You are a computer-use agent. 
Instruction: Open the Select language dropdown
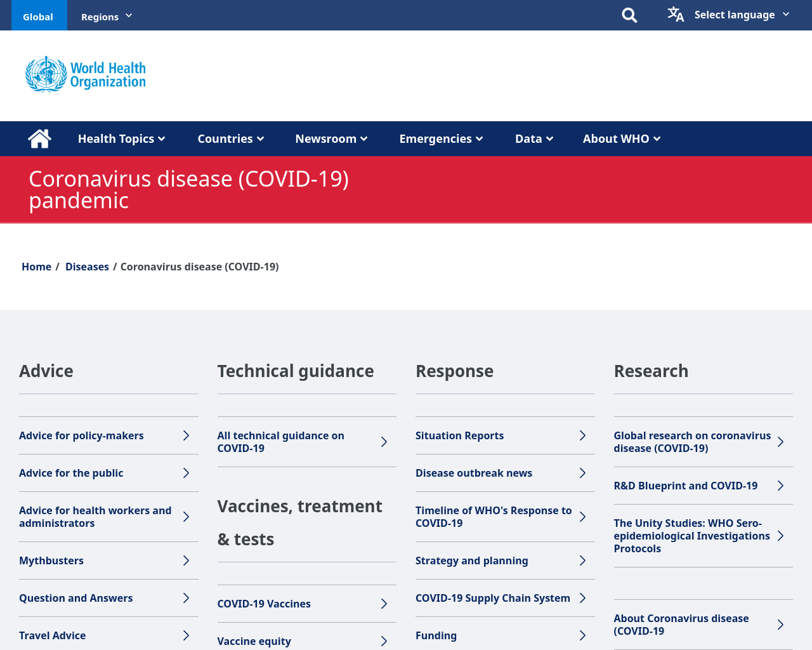click(742, 15)
